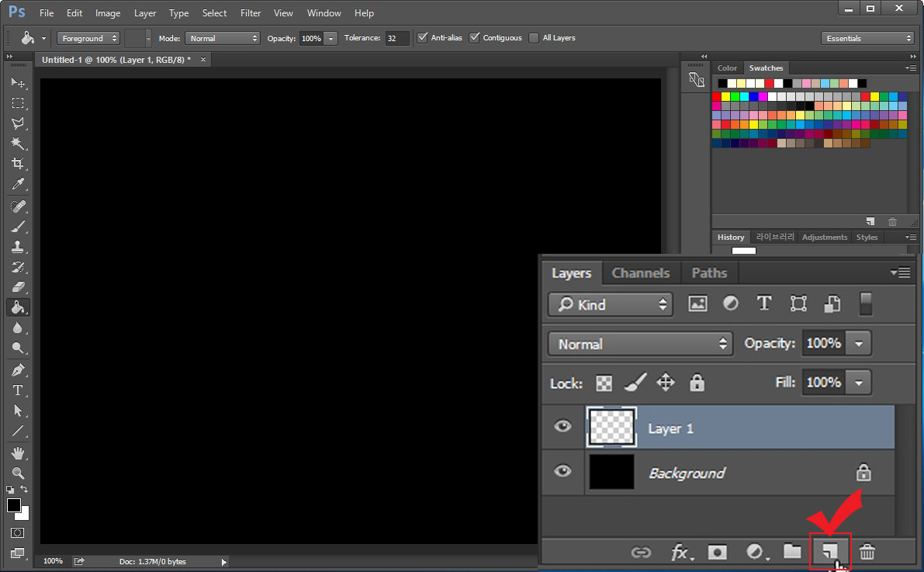
Task: Create a new layer
Action: [829, 551]
